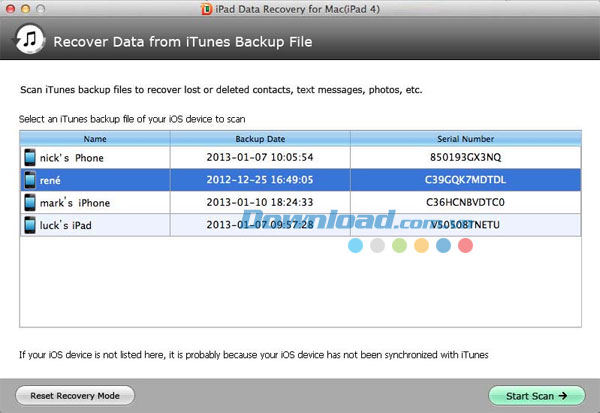Screen dimensions: 600x413
Task: Click the iTunes music note icon in header
Action: (29, 39)
